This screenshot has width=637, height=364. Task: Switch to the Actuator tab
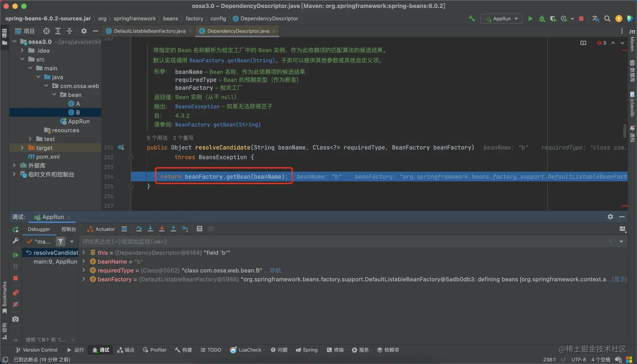tap(101, 229)
